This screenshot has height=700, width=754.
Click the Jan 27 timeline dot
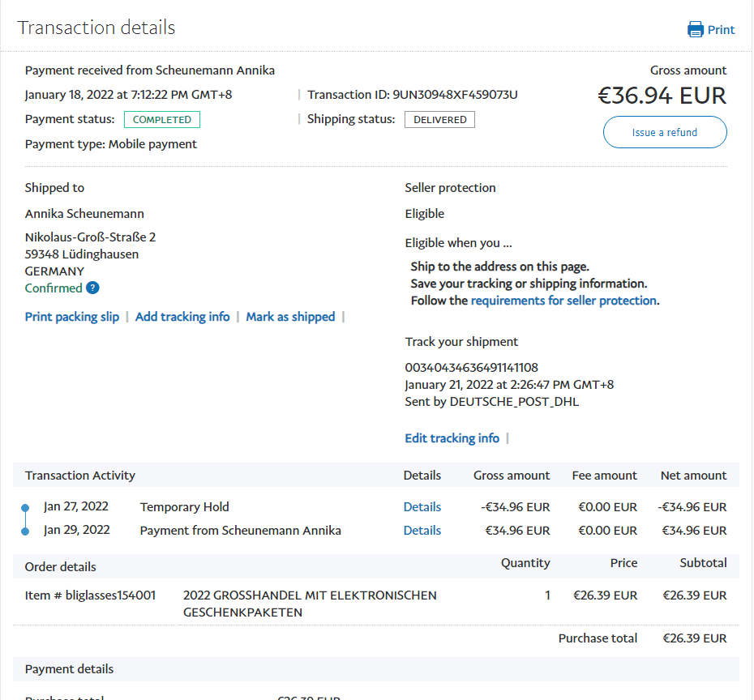(25, 508)
